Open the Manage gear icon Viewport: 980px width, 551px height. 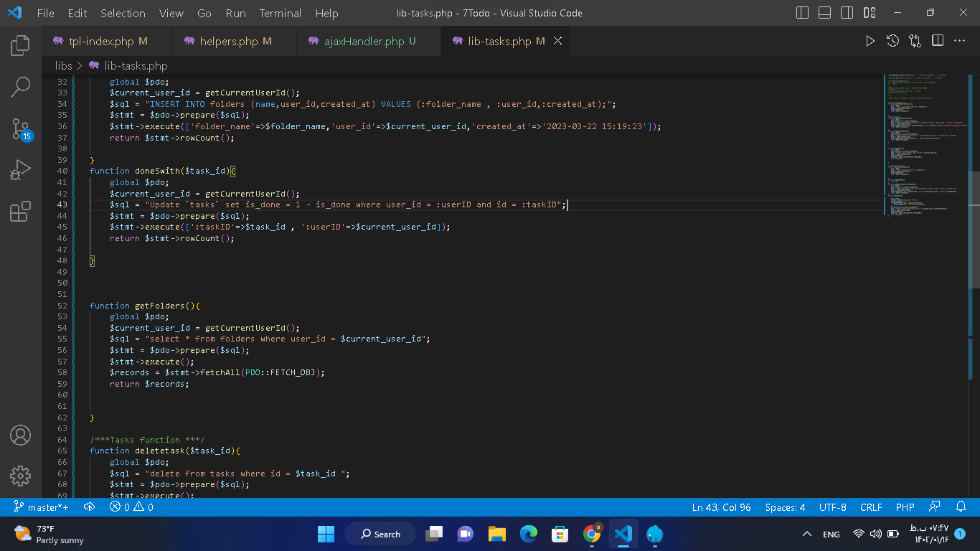point(20,476)
